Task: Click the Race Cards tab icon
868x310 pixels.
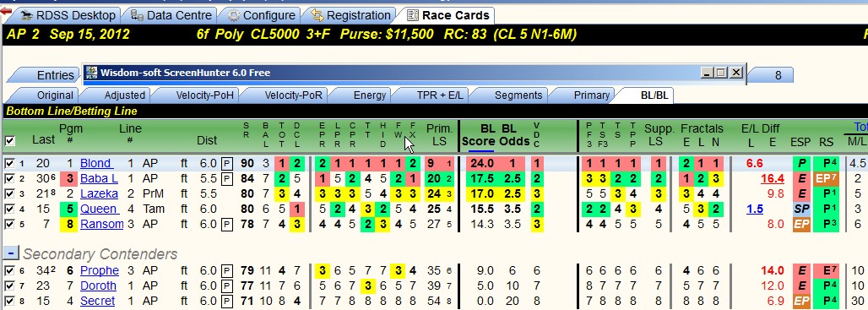Action: 412,15
